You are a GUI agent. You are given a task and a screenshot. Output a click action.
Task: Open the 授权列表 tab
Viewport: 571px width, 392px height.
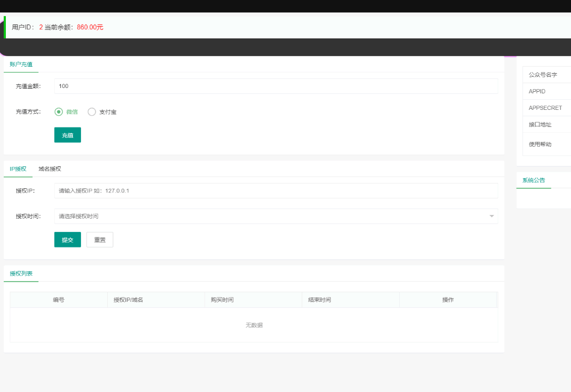(x=21, y=274)
